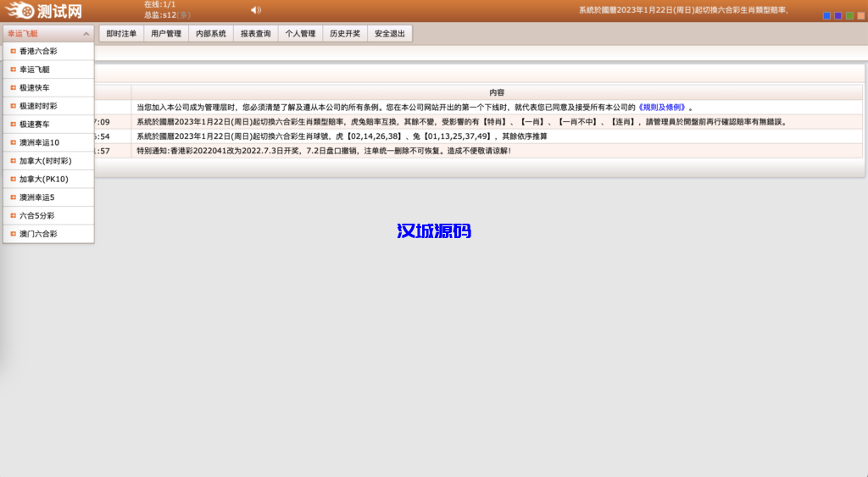Click the 内容 column header
This screenshot has height=477, width=868.
point(497,92)
